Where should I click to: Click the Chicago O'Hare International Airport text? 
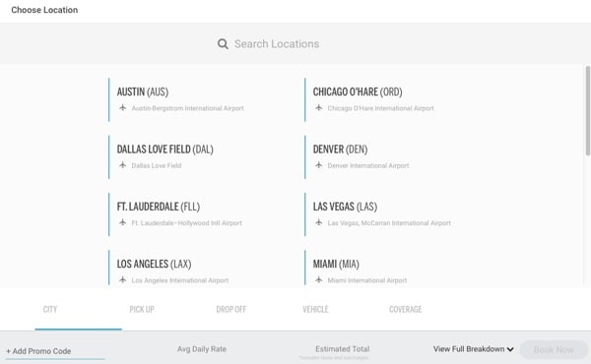380,108
